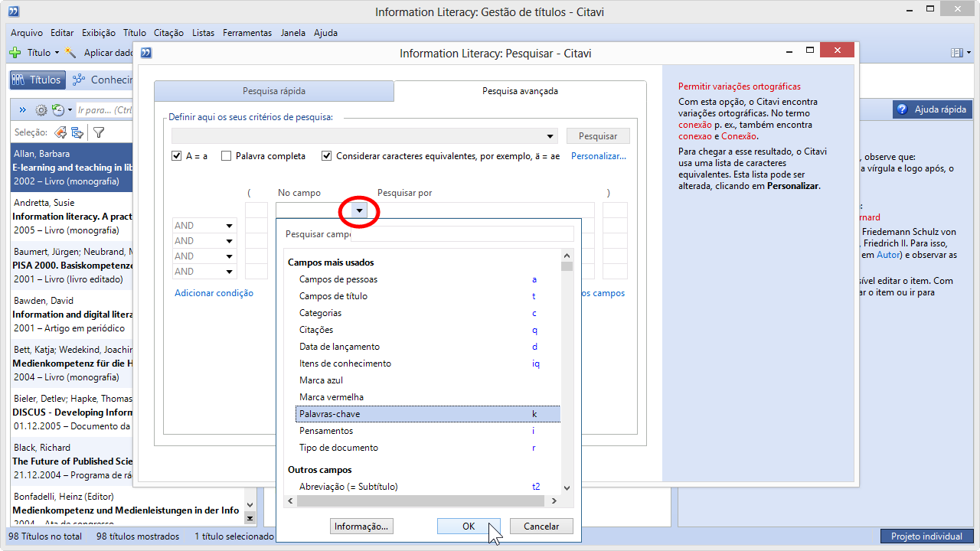
Task: Click the Citavi icon in the Pesquisar dialog title bar
Action: pos(146,53)
